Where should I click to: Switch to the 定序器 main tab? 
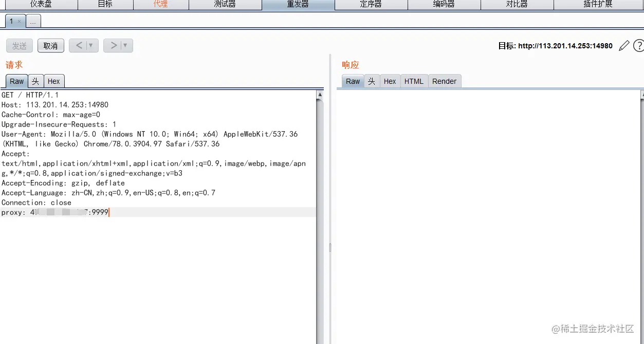point(371,4)
